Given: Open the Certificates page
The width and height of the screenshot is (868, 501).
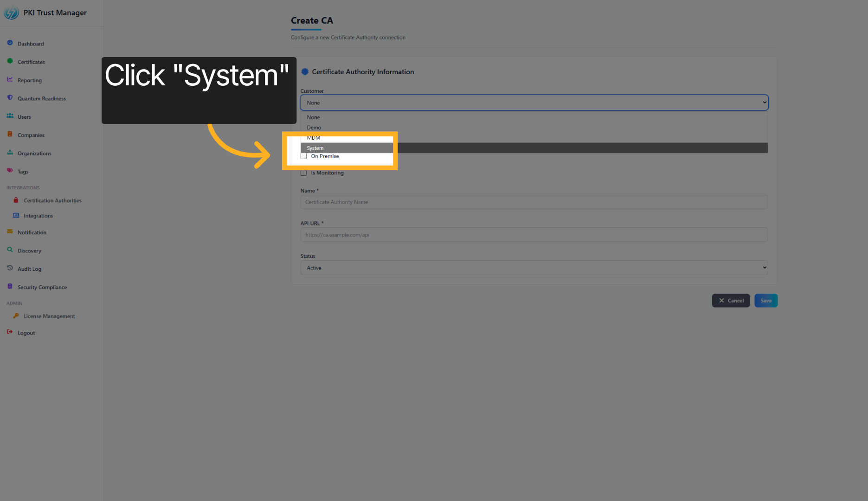Looking at the screenshot, I should click(x=31, y=62).
